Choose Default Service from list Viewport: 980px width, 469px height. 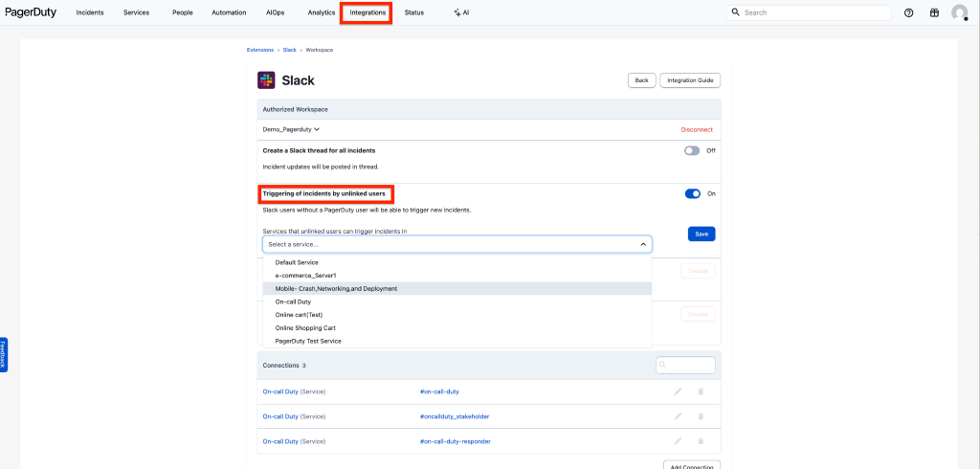point(457,262)
